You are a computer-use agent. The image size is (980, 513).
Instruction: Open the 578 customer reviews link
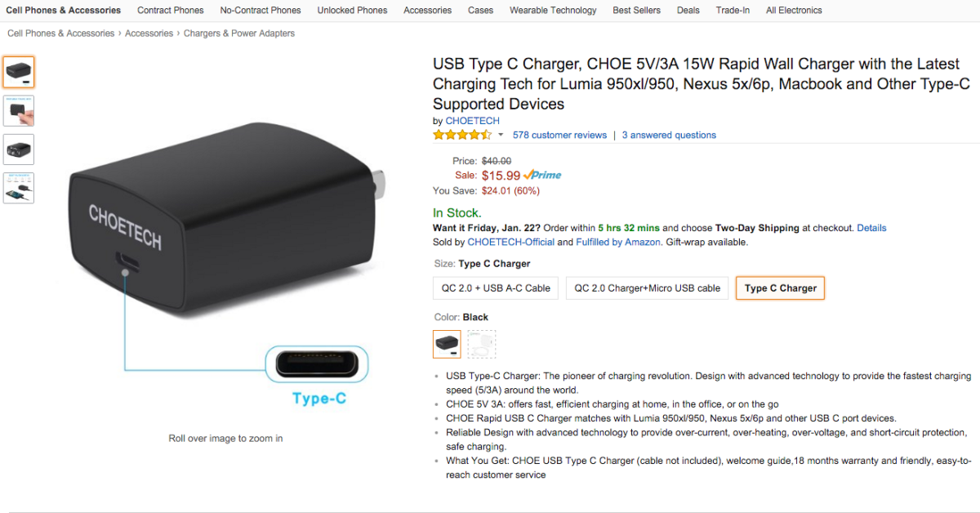[559, 136]
